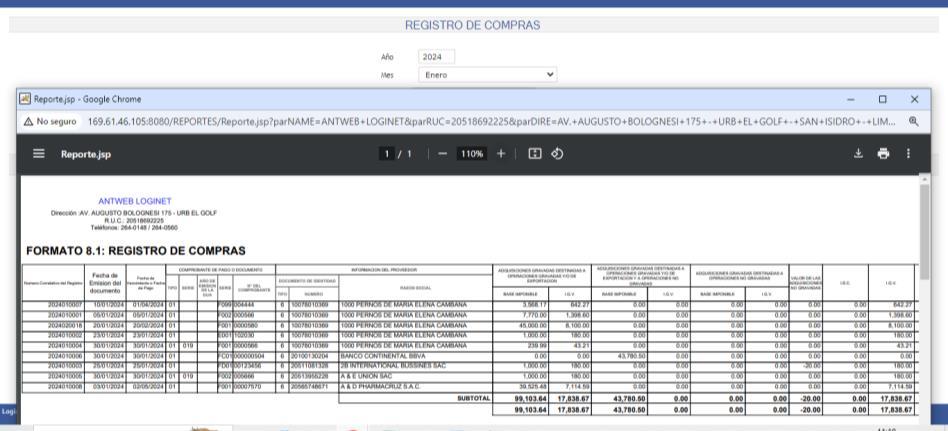Click the ANTWEB LOGINET company name
948x431 pixels.
[135, 201]
